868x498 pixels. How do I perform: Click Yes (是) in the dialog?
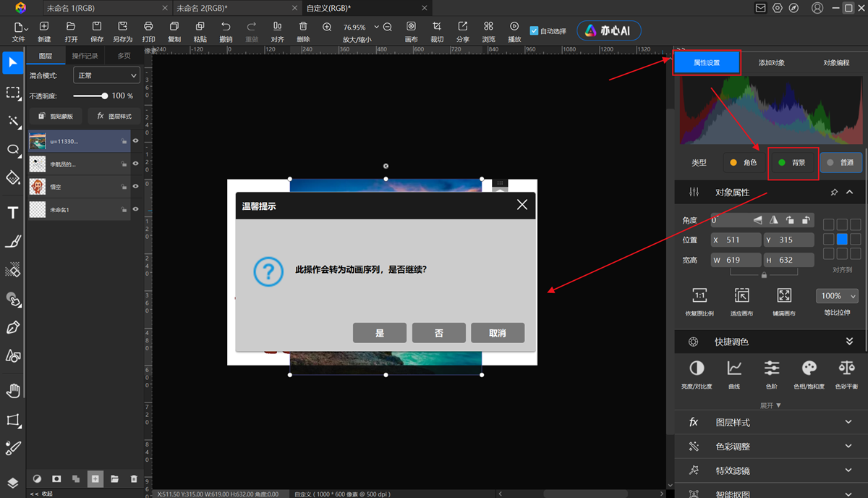[380, 333]
